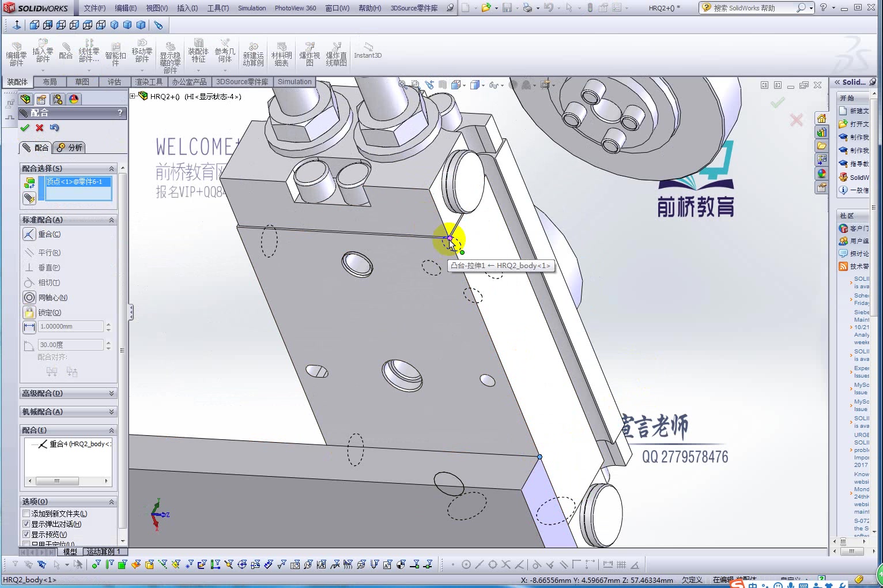The image size is (883, 588).
Task: Uncheck the 显示弹出对话 option
Action: (27, 523)
